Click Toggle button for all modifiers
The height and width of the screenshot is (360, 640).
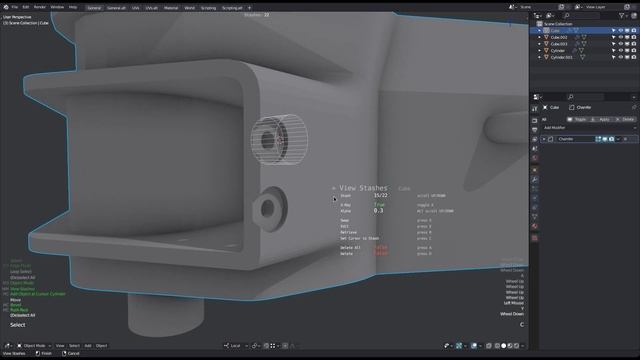[x=577, y=120]
